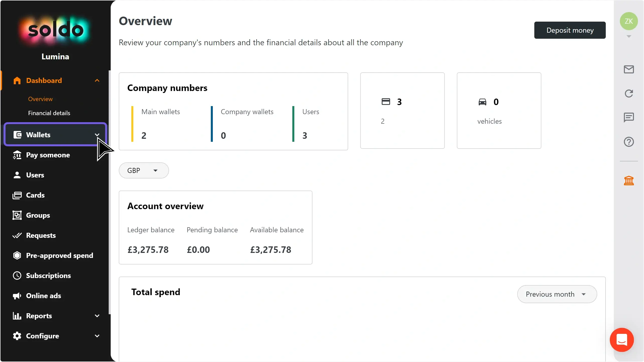Click the refresh icon in right rail
Image resolution: width=644 pixels, height=362 pixels.
[x=629, y=94]
